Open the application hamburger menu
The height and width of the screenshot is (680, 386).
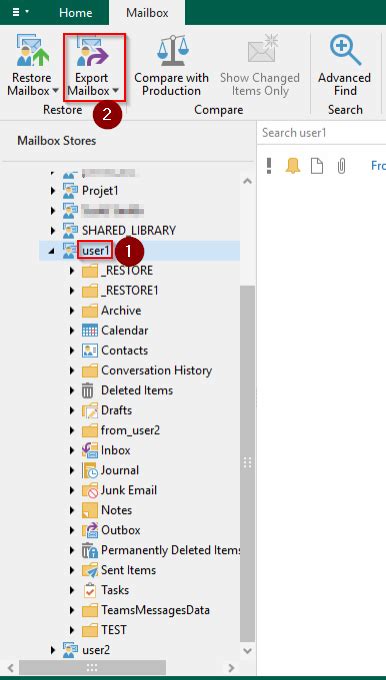coord(21,12)
